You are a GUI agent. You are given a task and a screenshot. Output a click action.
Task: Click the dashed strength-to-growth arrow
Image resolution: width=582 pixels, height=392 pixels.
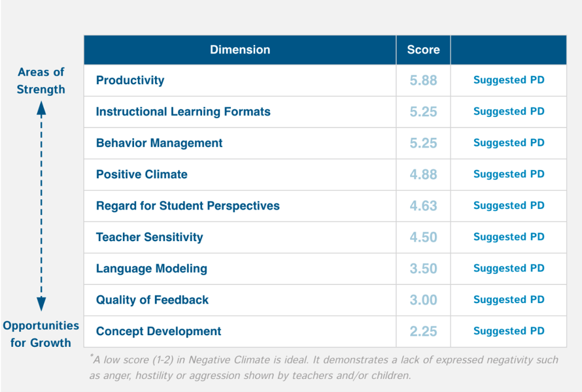click(x=41, y=206)
